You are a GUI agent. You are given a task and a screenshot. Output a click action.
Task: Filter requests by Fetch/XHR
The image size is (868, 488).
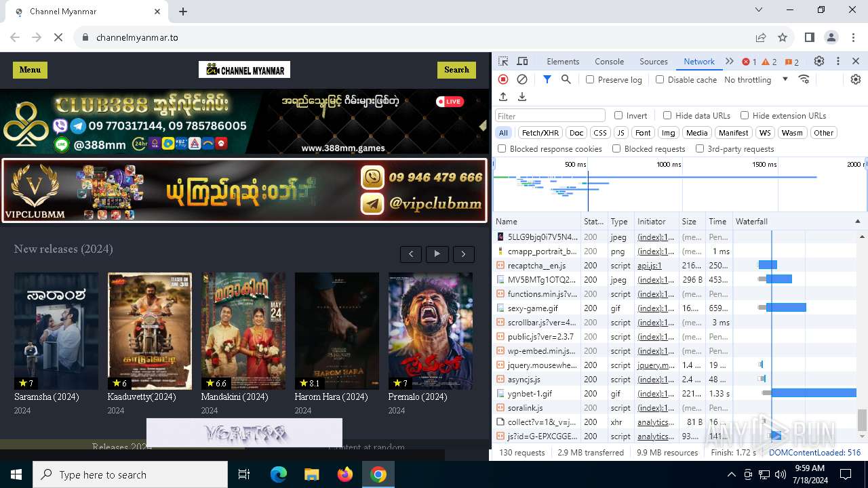(540, 133)
